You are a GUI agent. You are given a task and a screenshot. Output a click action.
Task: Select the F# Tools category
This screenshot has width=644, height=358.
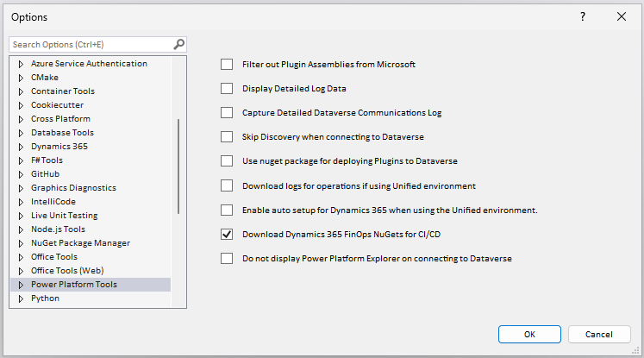[x=47, y=160]
